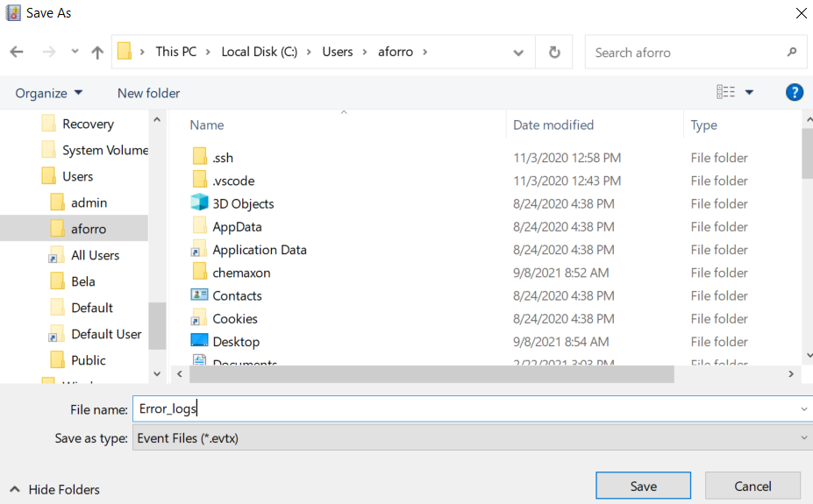Click the .ssh folder icon

tap(199, 158)
